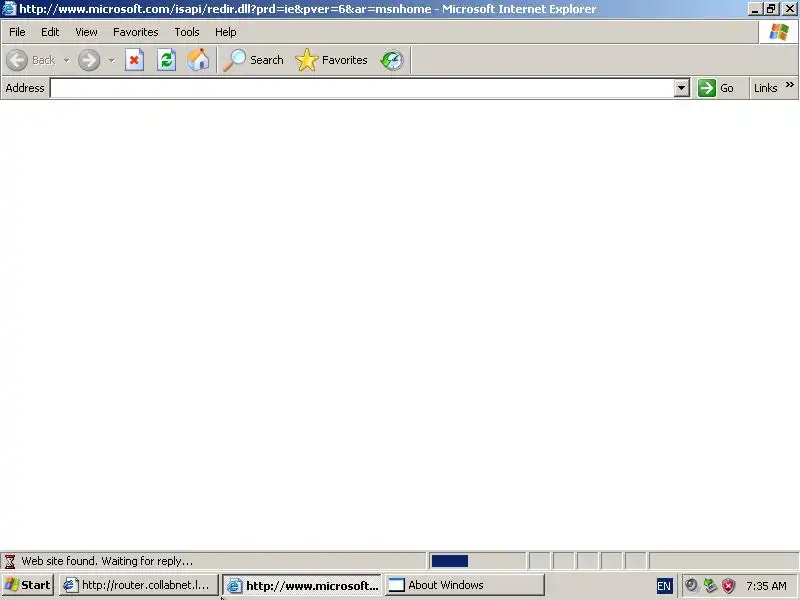This screenshot has height=600, width=800.
Task: Open the Favorites pane with the star button
Action: [331, 60]
